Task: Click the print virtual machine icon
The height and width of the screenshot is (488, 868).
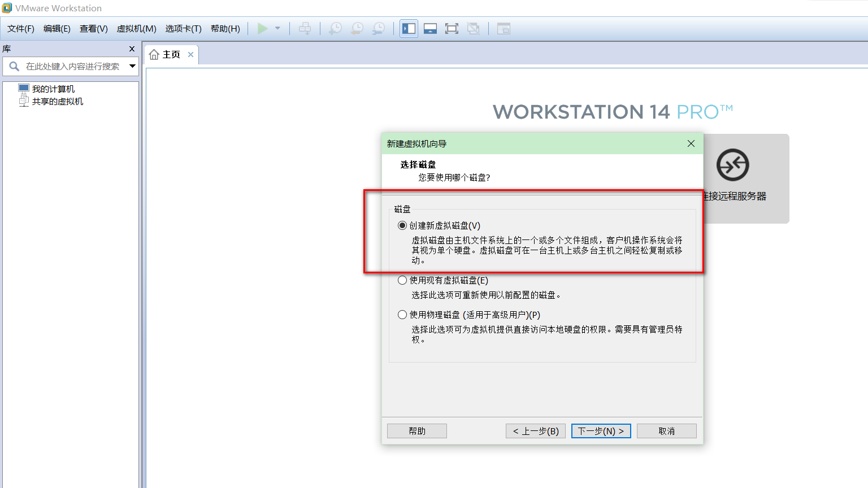Action: click(305, 28)
